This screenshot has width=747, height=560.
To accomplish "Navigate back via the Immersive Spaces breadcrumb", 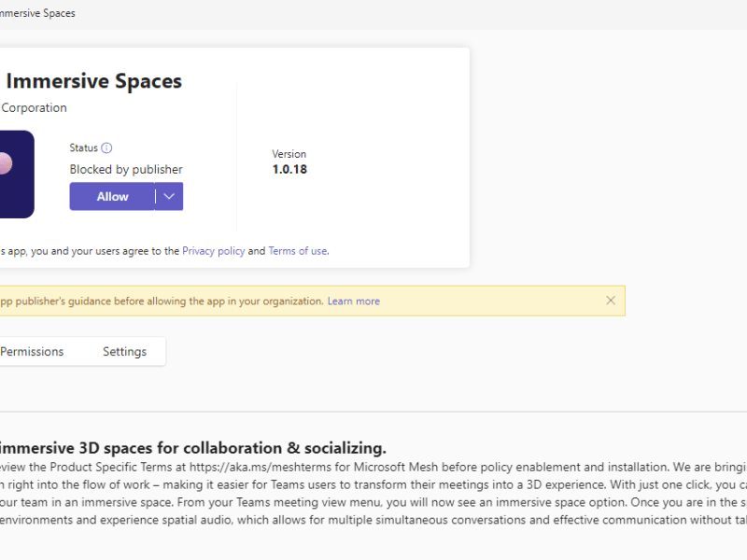I will click(x=39, y=13).
